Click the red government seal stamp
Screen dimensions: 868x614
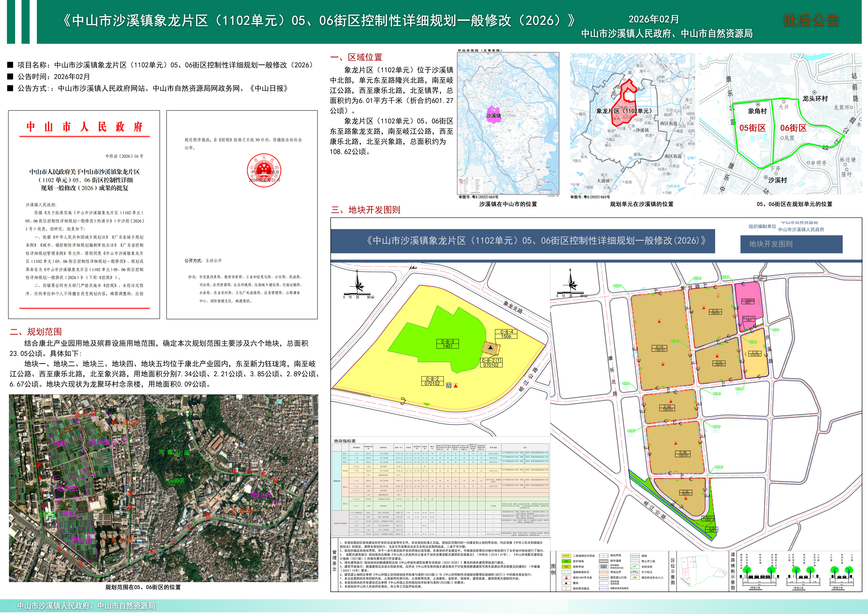(264, 170)
